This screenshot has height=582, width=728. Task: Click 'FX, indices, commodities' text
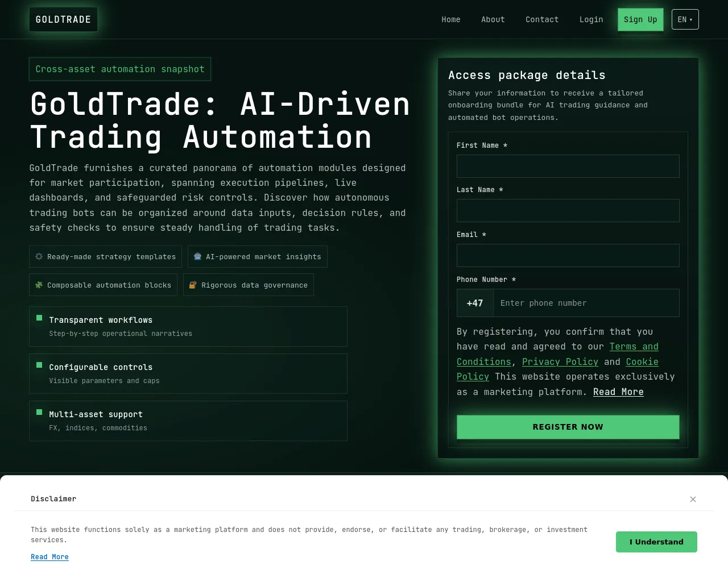tap(98, 428)
